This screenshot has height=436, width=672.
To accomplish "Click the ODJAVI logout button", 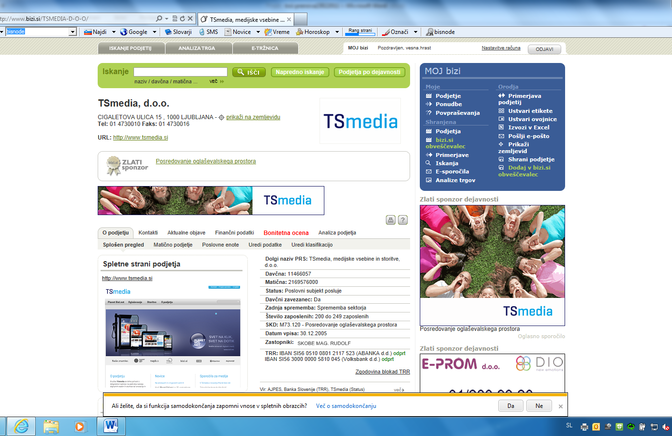I will [544, 49].
